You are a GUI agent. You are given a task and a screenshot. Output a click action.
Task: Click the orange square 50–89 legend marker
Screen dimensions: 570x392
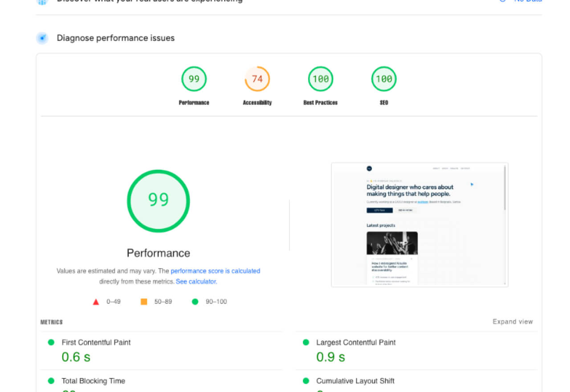click(x=143, y=301)
